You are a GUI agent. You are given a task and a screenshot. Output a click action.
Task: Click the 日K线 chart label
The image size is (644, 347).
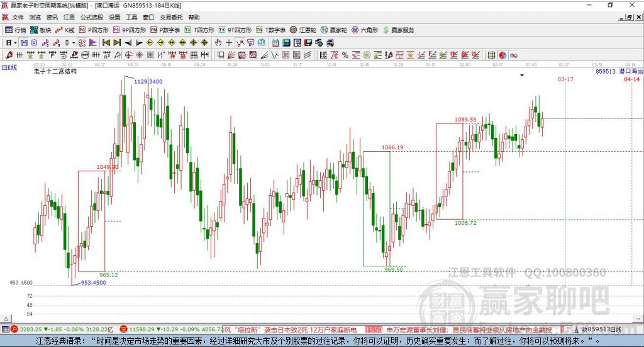[9, 67]
